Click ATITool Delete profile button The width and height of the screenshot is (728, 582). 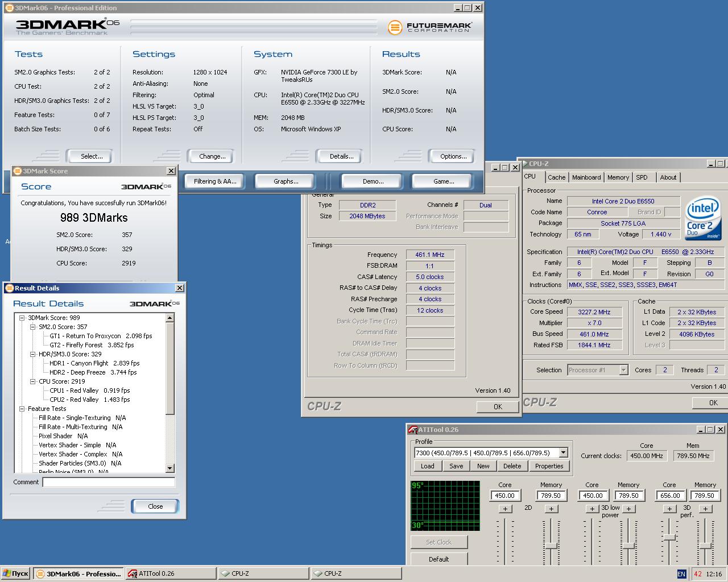click(512, 466)
